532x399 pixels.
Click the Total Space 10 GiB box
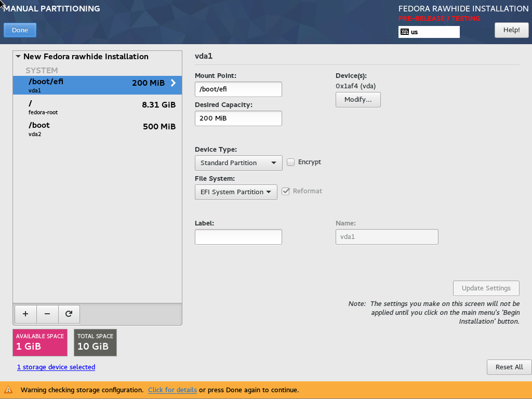coord(96,343)
